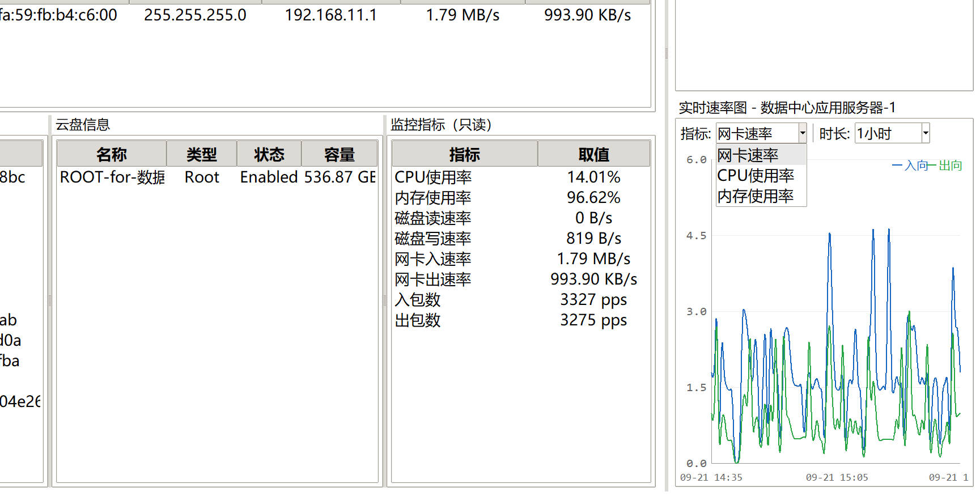Click the 536.87 GB capacity cell
The image size is (980, 496).
pyautogui.click(x=340, y=177)
